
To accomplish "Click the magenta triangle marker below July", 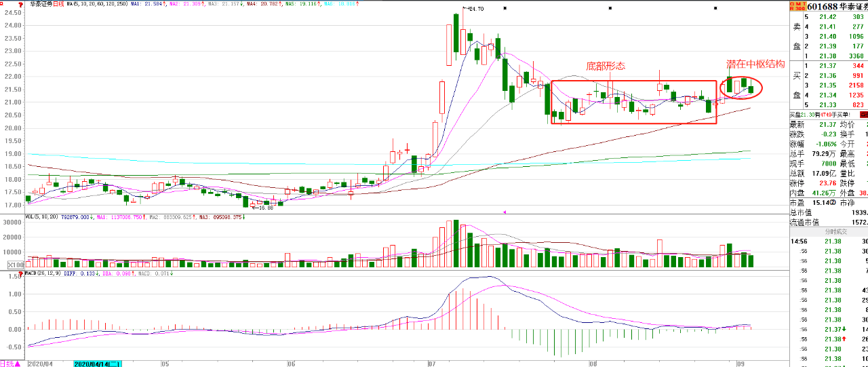I will 503,212.
